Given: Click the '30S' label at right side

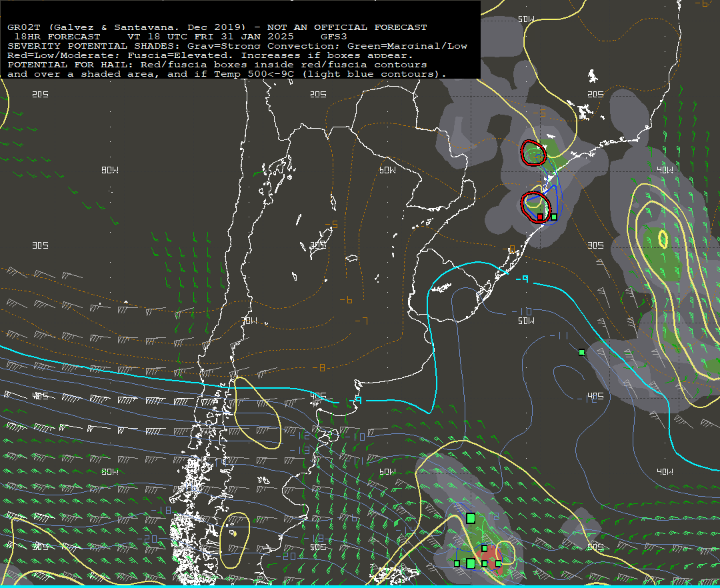Looking at the screenshot, I should (x=595, y=245).
